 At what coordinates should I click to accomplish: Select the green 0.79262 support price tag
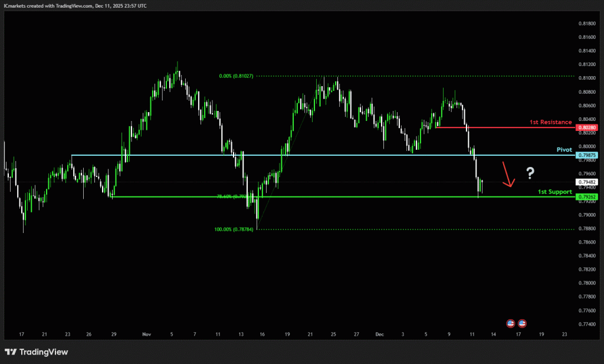587,197
